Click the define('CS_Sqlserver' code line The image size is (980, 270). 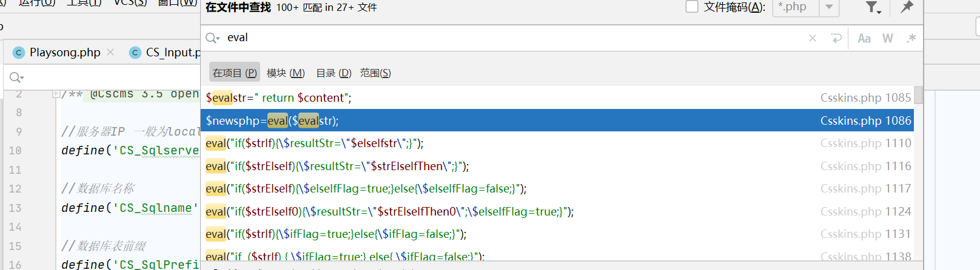(130, 151)
